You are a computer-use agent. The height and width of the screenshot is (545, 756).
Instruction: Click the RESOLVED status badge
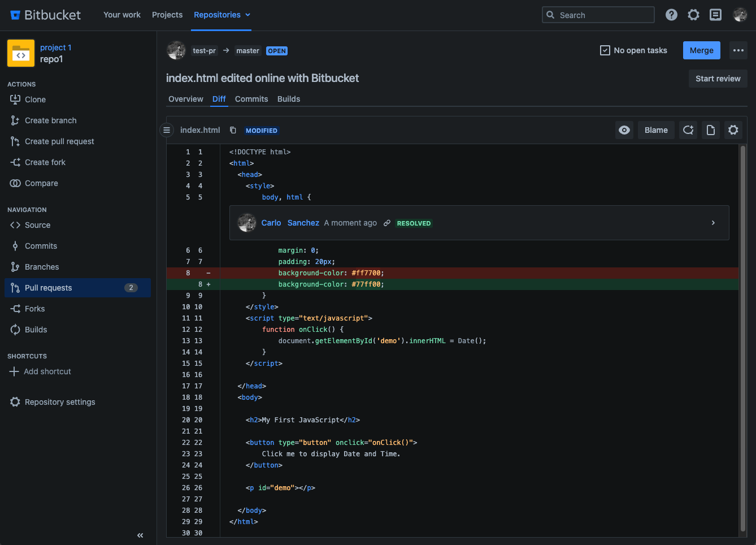tap(414, 223)
